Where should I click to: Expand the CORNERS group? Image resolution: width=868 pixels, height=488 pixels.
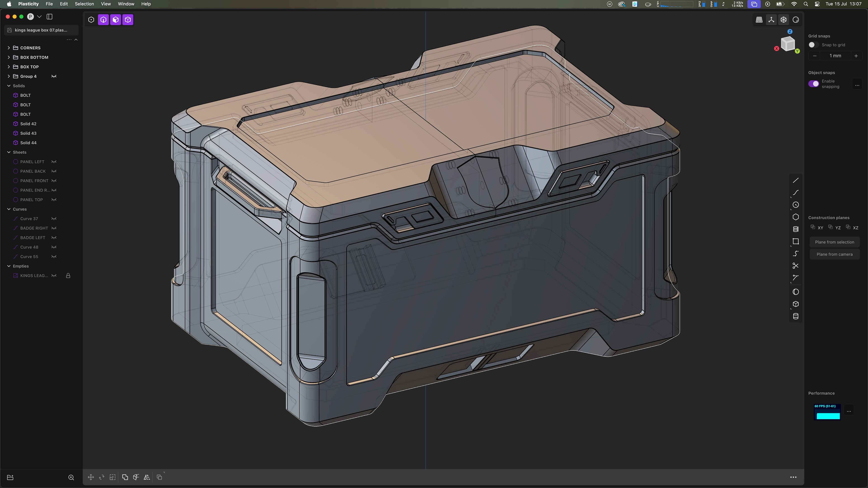[9, 48]
